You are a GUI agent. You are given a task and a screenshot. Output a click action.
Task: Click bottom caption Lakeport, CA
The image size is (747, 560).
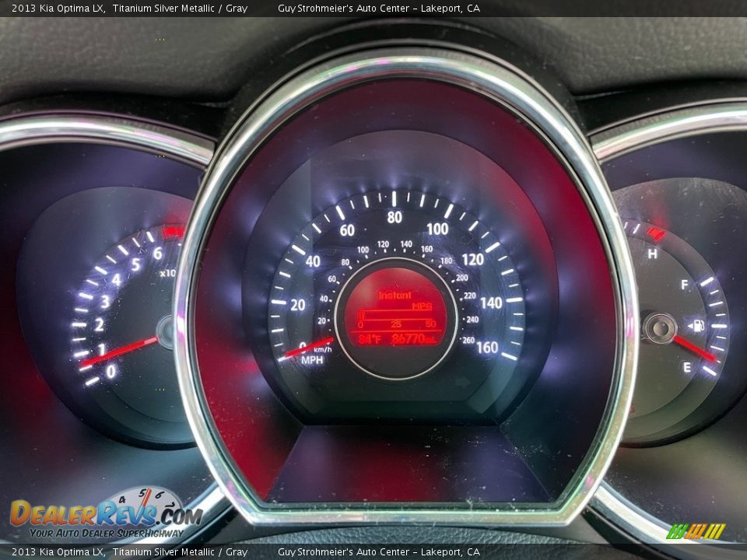coord(451,552)
